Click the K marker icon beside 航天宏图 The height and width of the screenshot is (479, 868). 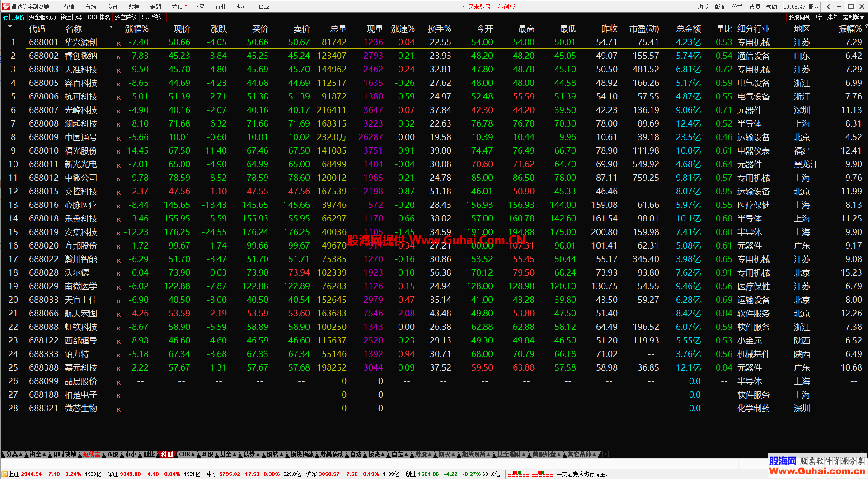point(118,315)
